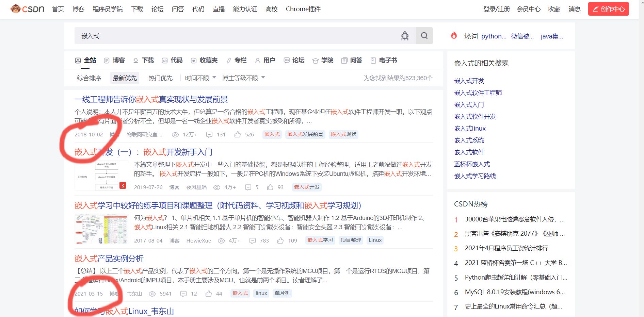The image size is (644, 317).
Task: Click the 博客 tab icon
Action: click(107, 61)
